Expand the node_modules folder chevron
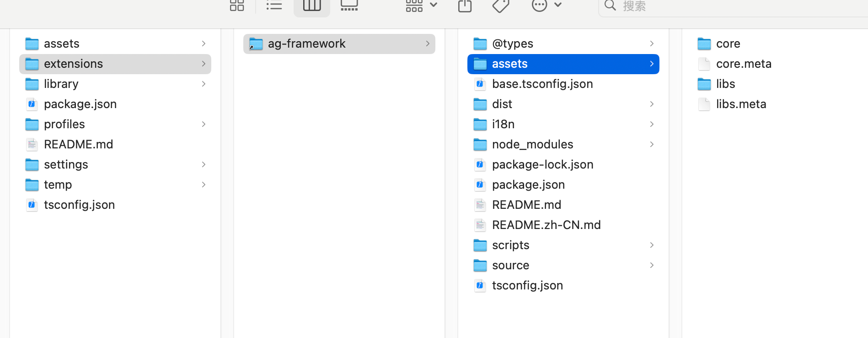The image size is (868, 338). [652, 144]
